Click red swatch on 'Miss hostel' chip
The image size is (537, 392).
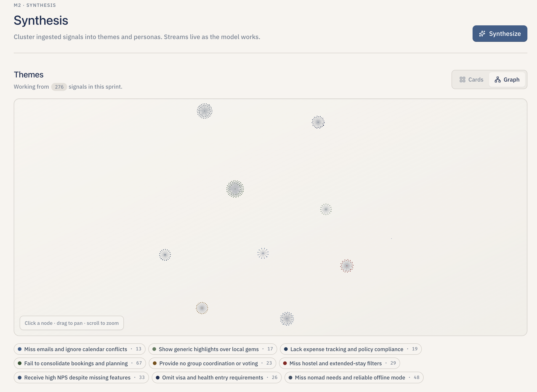click(285, 363)
